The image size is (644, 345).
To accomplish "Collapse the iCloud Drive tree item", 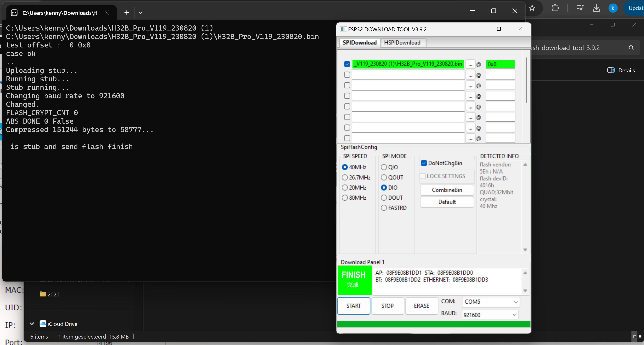I will [32, 324].
